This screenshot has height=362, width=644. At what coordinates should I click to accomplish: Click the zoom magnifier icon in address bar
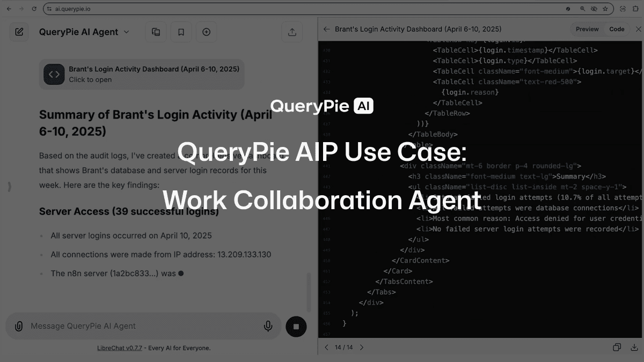pos(582,9)
